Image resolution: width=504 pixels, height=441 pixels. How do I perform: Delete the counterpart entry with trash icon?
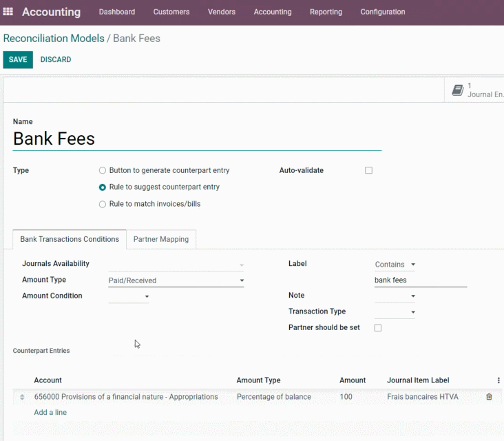click(x=489, y=397)
